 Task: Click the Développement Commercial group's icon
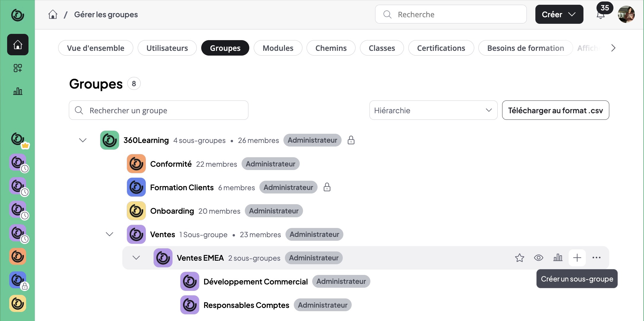click(190, 281)
